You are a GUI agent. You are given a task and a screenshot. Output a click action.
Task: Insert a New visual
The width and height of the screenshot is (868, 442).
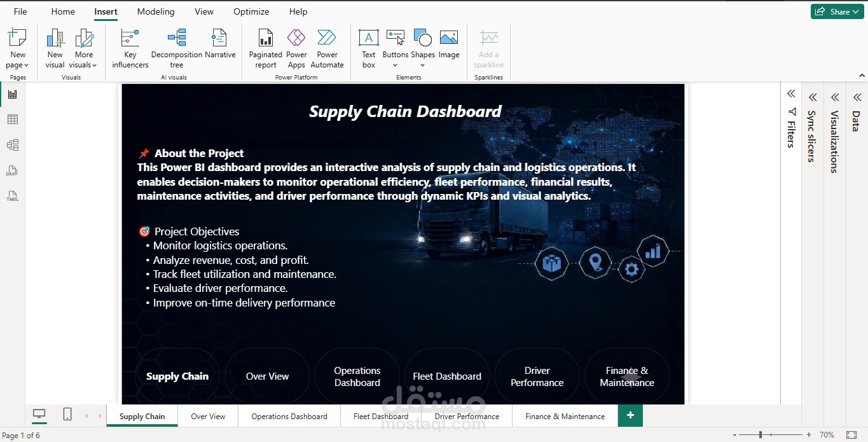point(55,48)
